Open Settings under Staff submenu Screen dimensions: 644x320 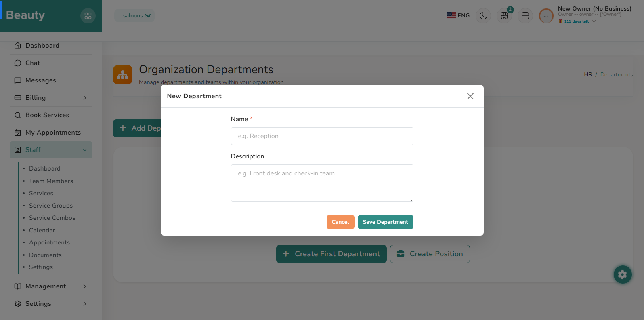(x=41, y=267)
